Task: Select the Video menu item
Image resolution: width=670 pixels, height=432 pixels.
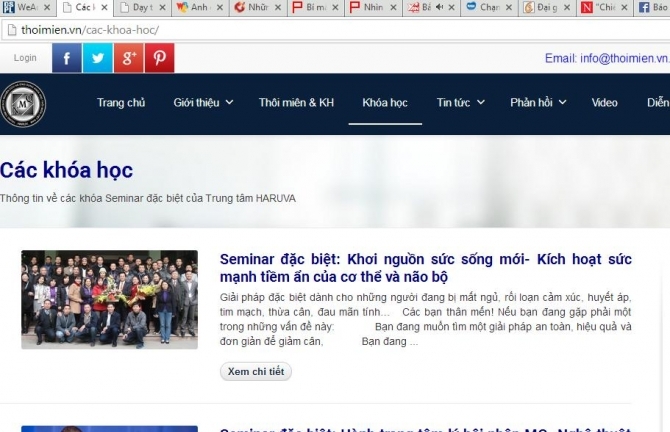Action: tap(604, 102)
